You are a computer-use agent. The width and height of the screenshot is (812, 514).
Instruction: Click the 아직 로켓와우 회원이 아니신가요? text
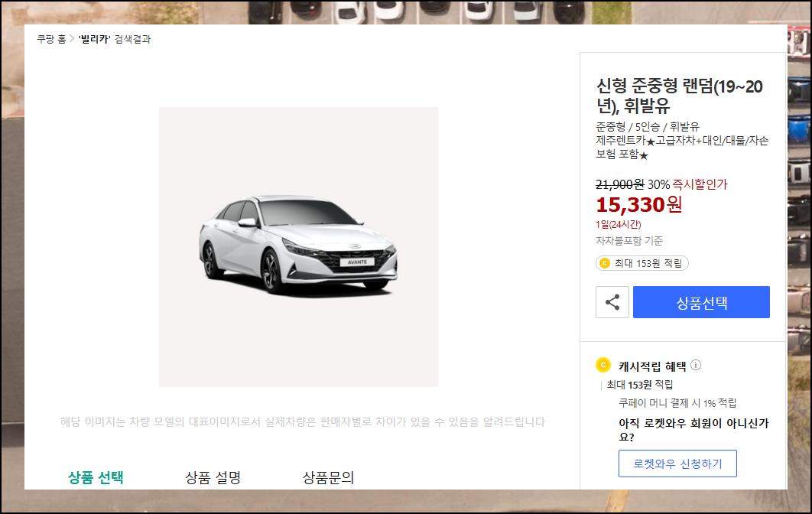pyautogui.click(x=693, y=430)
